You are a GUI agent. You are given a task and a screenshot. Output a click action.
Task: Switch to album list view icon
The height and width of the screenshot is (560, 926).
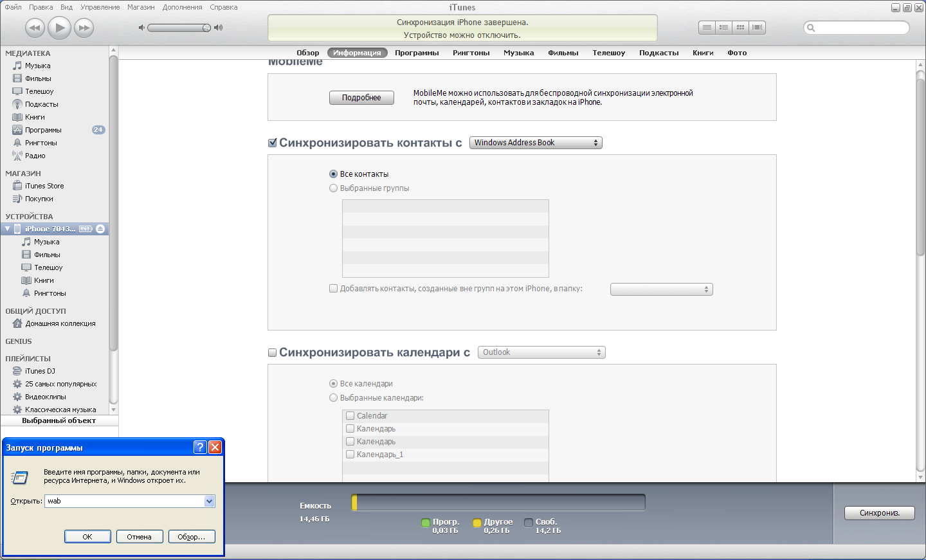(723, 28)
